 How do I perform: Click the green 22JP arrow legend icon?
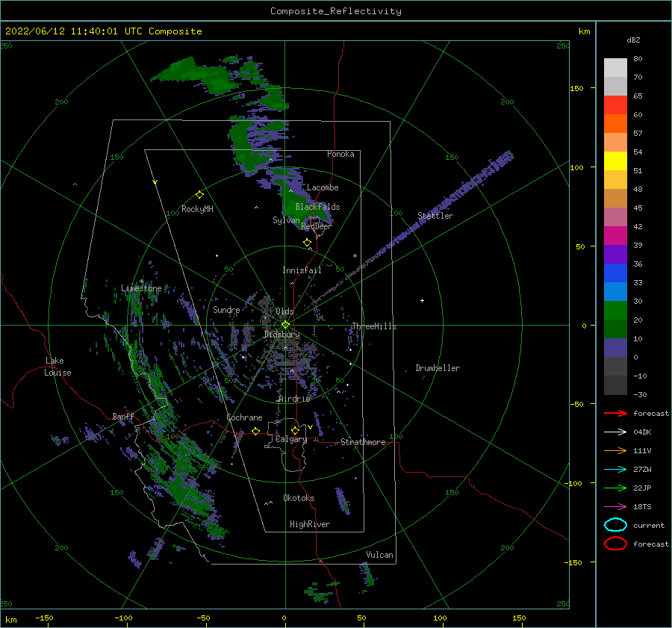[615, 488]
